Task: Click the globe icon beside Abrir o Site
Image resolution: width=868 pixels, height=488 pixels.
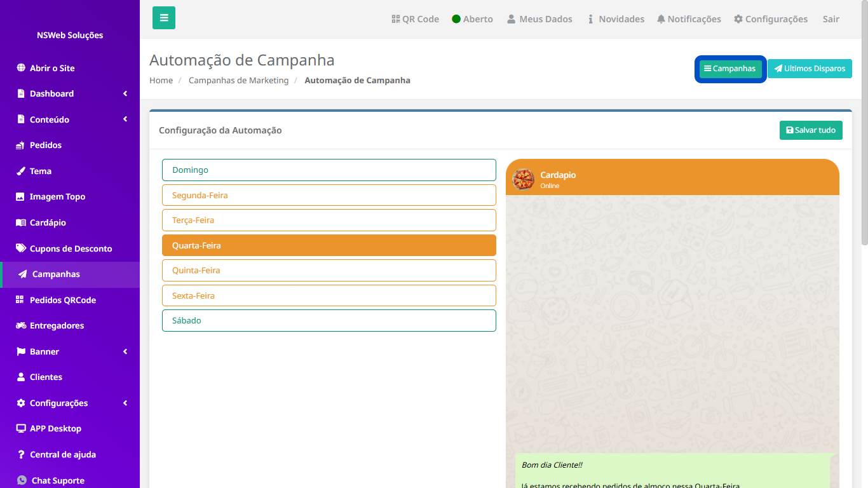Action: coord(21,68)
